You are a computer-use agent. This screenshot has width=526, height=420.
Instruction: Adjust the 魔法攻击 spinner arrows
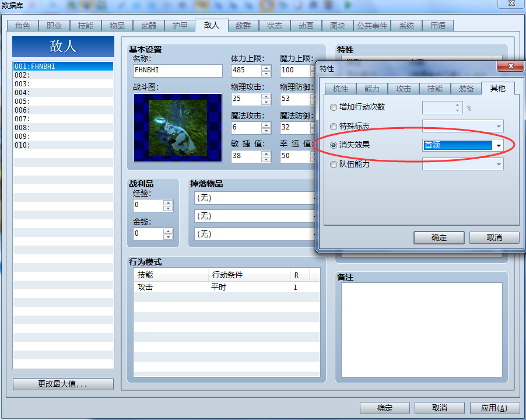266,128
